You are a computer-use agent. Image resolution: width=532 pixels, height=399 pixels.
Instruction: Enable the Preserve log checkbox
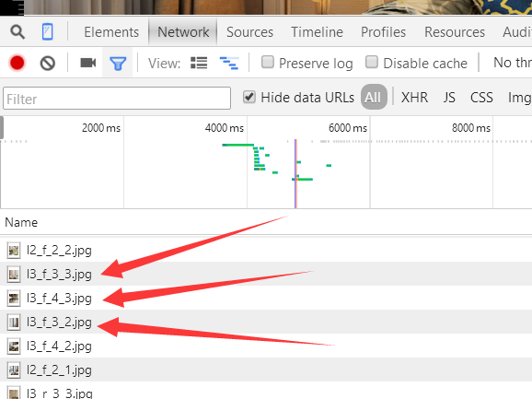point(268,62)
